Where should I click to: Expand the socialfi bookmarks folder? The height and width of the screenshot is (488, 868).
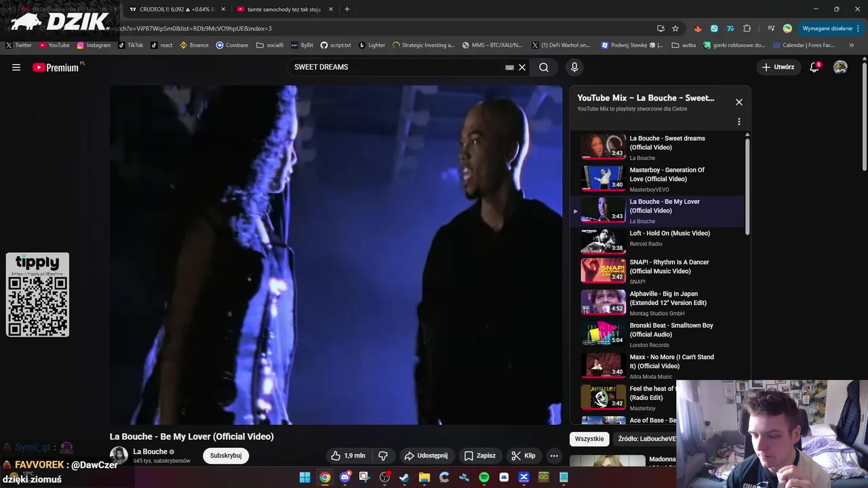(270, 45)
